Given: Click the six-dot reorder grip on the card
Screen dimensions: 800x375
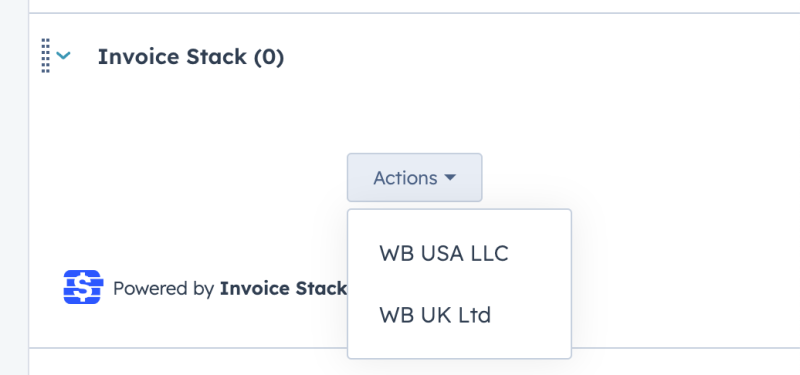Looking at the screenshot, I should pyautogui.click(x=45, y=56).
